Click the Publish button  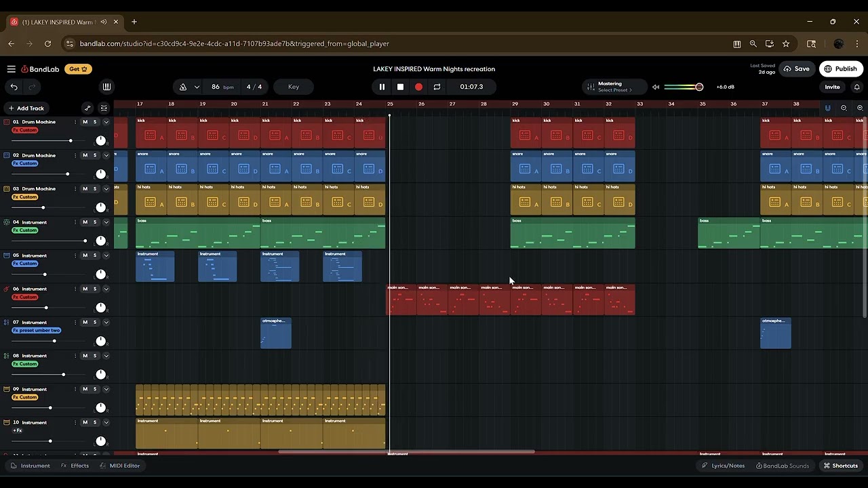(840, 68)
